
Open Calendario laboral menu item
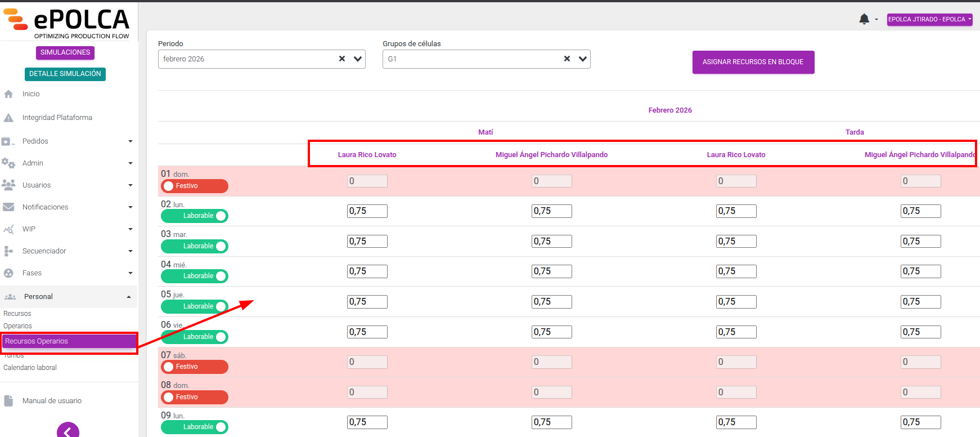pos(30,368)
